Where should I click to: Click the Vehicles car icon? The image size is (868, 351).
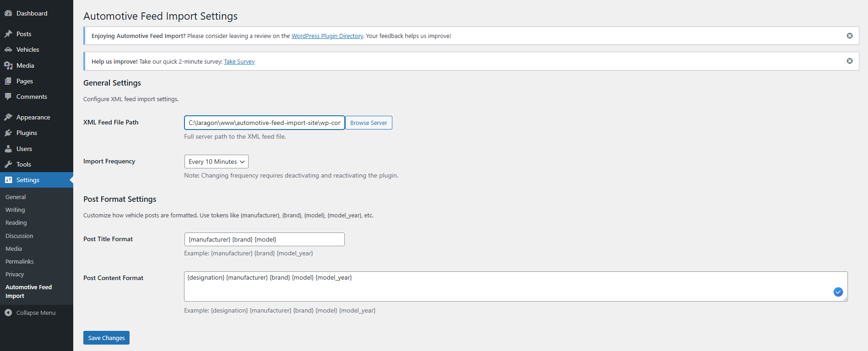pos(8,49)
